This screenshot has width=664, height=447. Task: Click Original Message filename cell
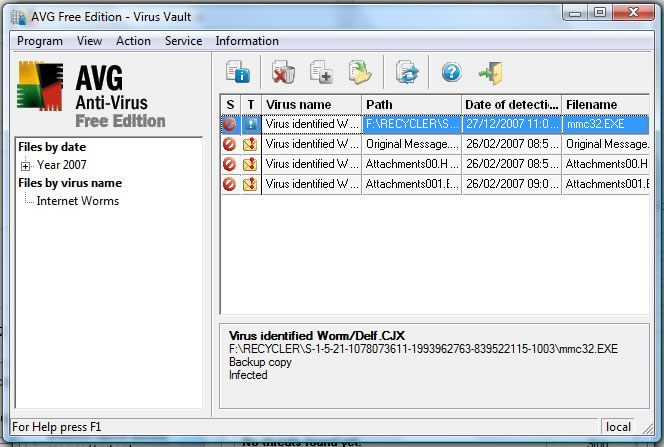(x=606, y=144)
